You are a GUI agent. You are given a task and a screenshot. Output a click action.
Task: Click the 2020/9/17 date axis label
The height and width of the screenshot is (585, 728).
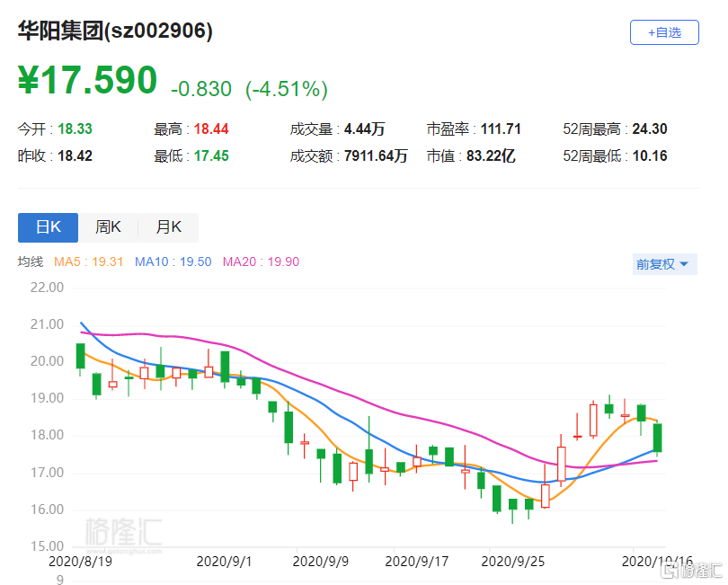(417, 562)
